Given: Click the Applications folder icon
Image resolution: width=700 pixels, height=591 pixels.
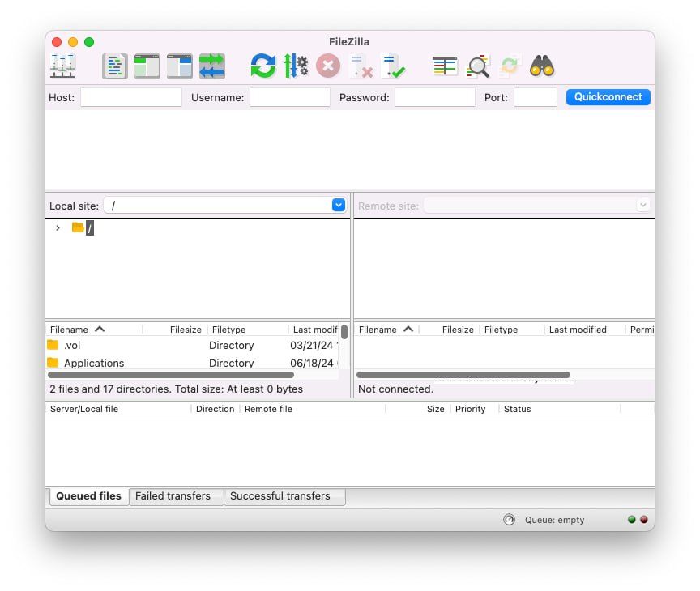Looking at the screenshot, I should coord(53,362).
